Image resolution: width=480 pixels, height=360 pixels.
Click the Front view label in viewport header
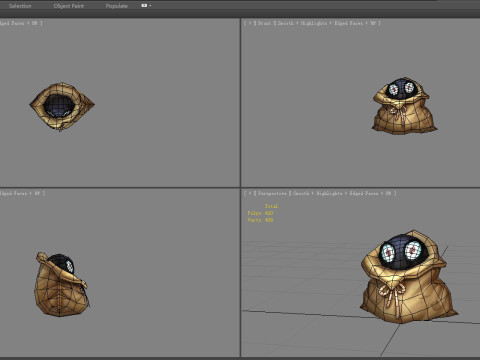[264, 23]
